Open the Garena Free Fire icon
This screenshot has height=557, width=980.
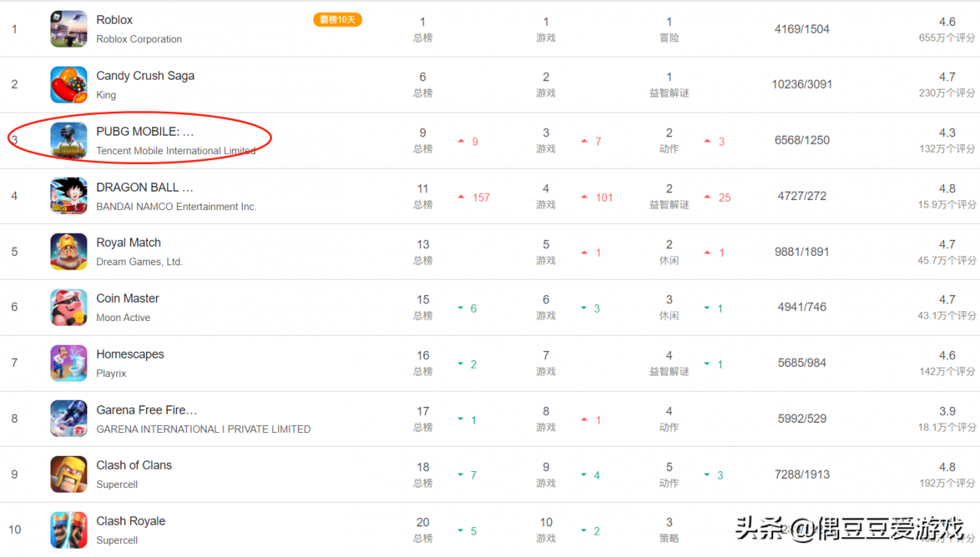coord(69,419)
